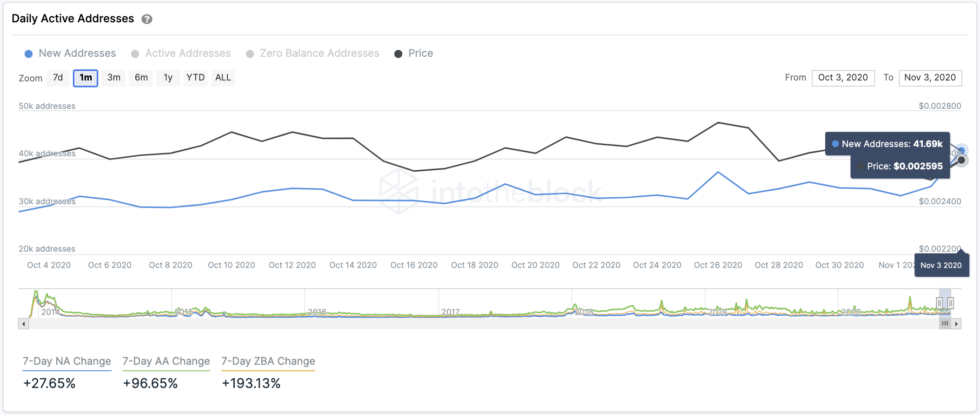The height and width of the screenshot is (415, 980).
Task: Zoom chart to 1y
Action: (168, 78)
